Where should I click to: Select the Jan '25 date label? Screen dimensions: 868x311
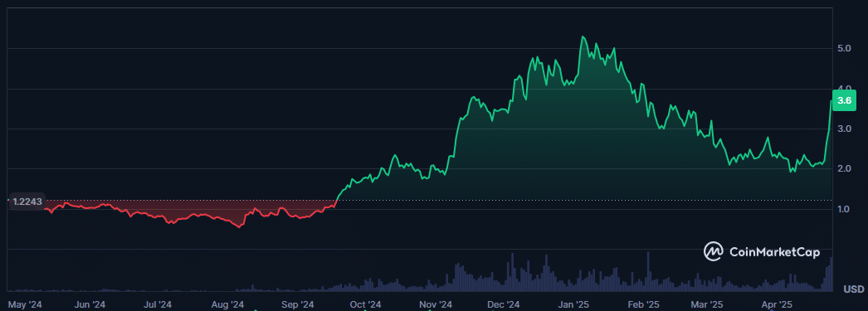573,304
